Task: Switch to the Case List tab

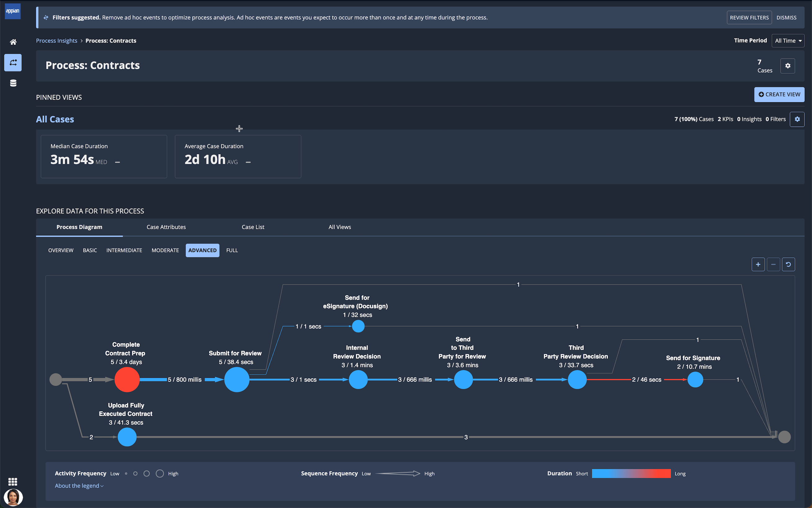Action: pos(253,227)
